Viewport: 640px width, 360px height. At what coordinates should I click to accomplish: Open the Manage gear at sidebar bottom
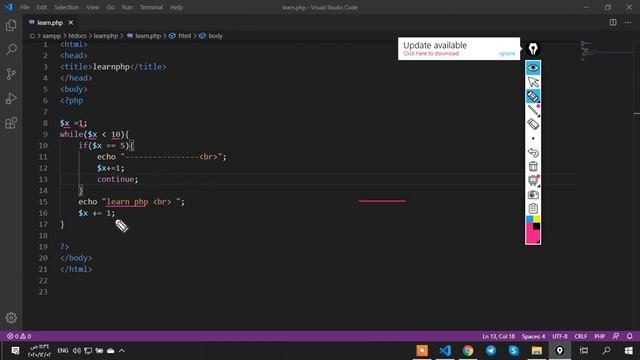(x=11, y=318)
